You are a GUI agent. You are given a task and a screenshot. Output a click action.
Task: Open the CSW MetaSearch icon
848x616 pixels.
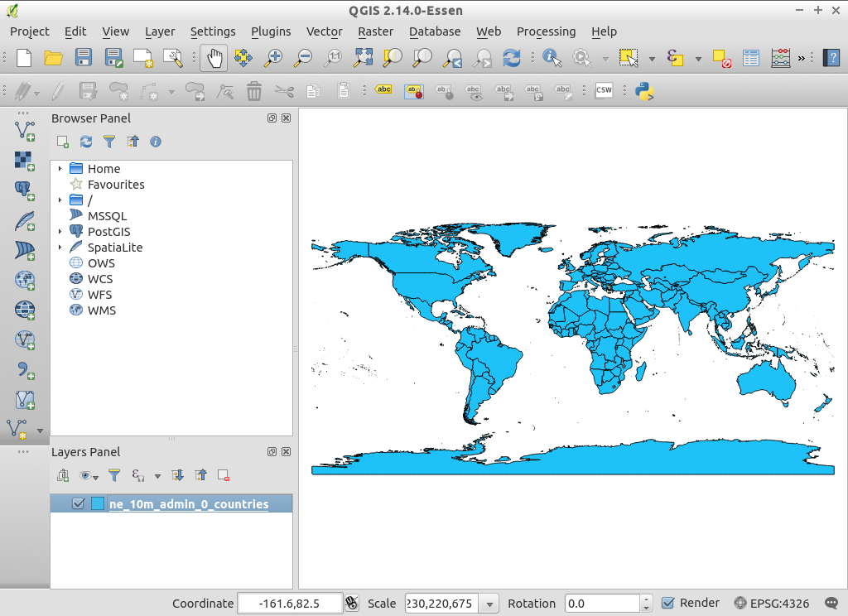tap(604, 90)
